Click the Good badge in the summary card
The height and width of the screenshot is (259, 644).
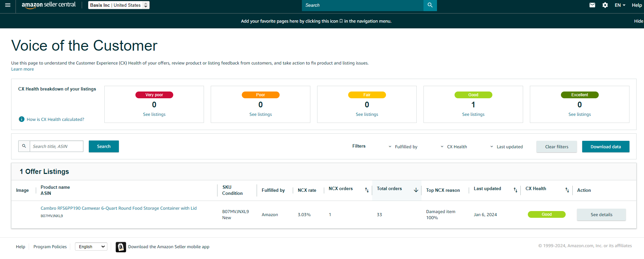473,95
